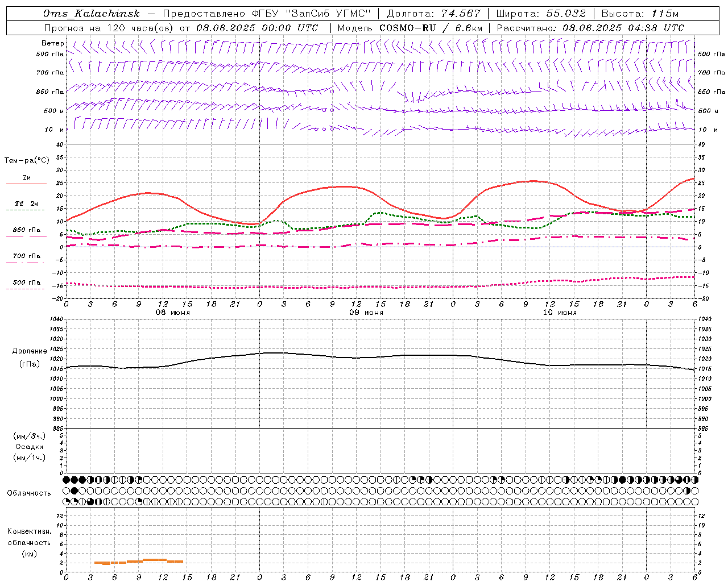This screenshot has width=728, height=582.
Task: Click the '(гПа)' pressure unit label
Action: coord(30,364)
